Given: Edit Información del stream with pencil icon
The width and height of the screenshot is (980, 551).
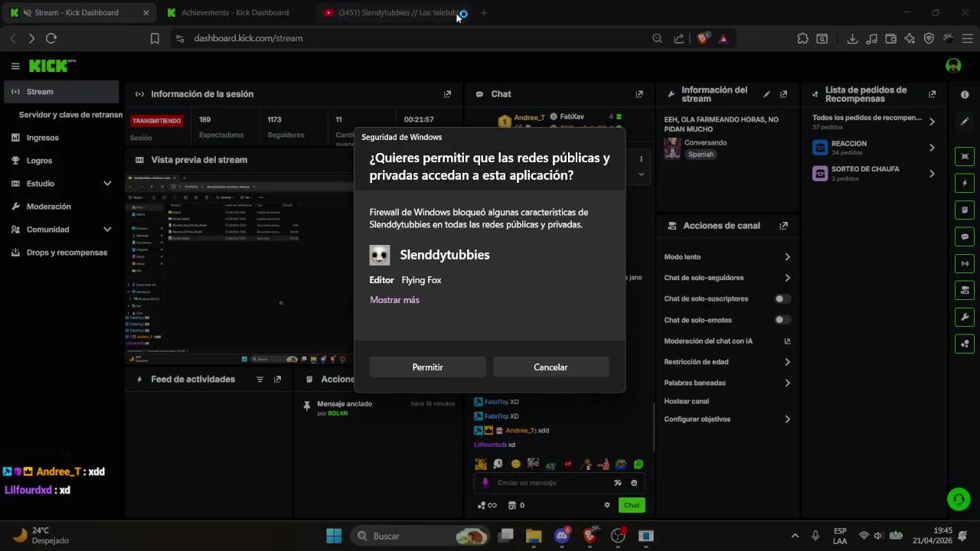Looking at the screenshot, I should (766, 94).
